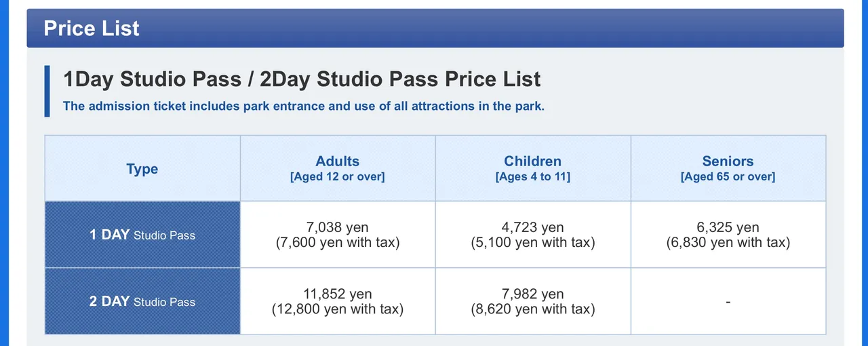The image size is (868, 346).
Task: Click the 1 DAY Studio Pass row label
Action: (x=142, y=235)
